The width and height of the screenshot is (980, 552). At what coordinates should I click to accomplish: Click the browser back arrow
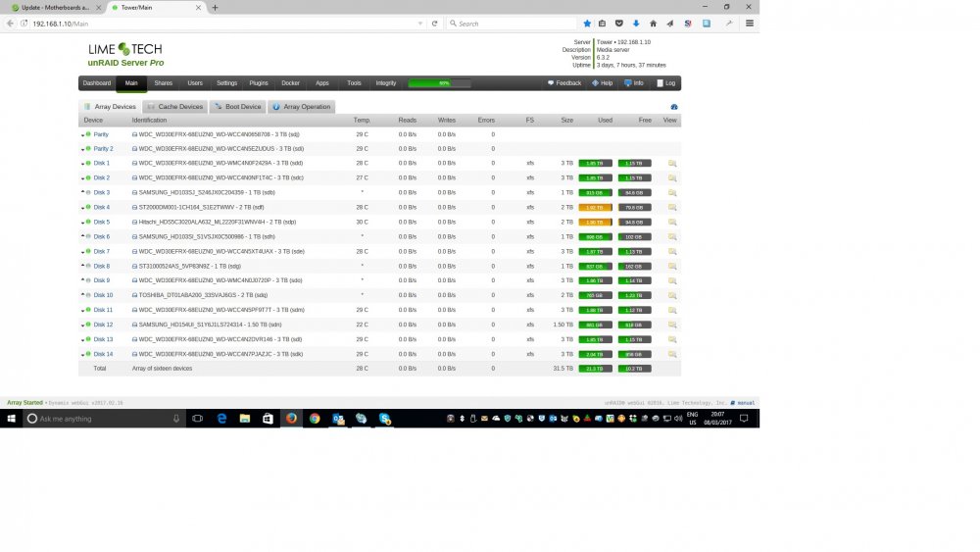pyautogui.click(x=10, y=24)
